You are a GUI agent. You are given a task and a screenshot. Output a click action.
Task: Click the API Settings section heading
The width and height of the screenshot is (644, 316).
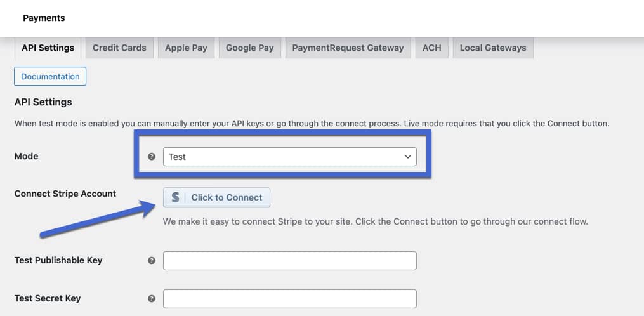point(43,102)
